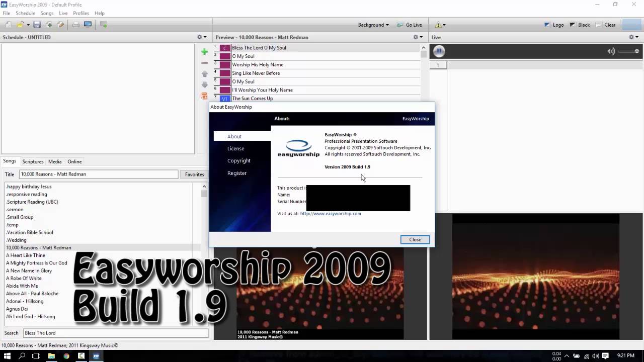Switch to the Online tab

(x=74, y=161)
